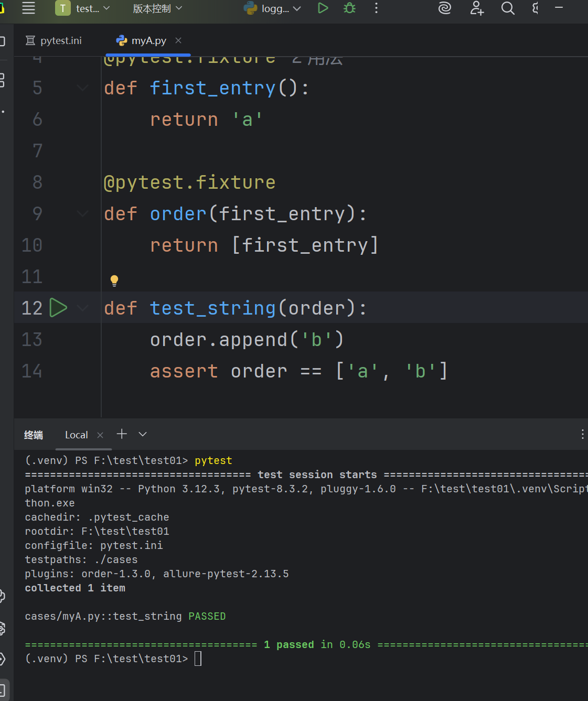The width and height of the screenshot is (588, 701).
Task: Open terminal panel options vertical dots
Action: tap(582, 434)
